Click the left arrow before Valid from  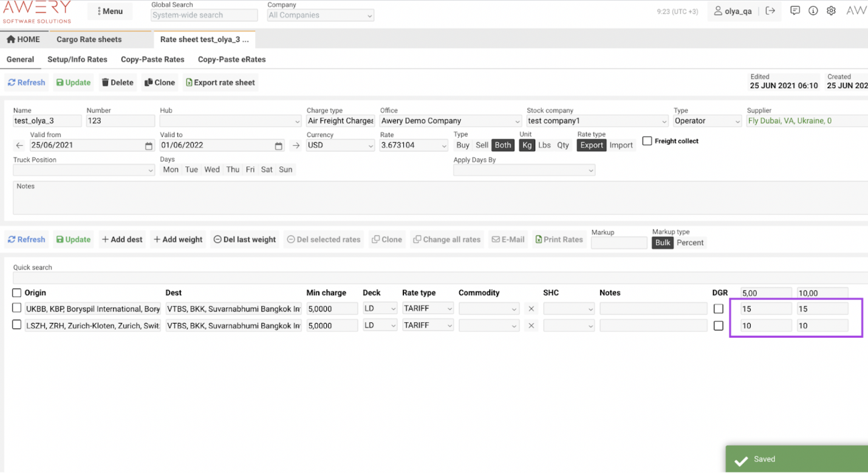tap(19, 146)
